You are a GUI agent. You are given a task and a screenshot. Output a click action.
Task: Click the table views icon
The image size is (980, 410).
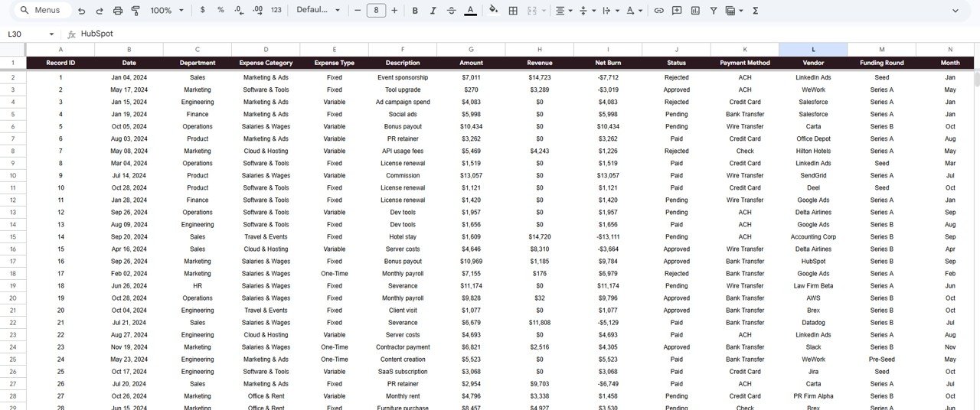730,11
